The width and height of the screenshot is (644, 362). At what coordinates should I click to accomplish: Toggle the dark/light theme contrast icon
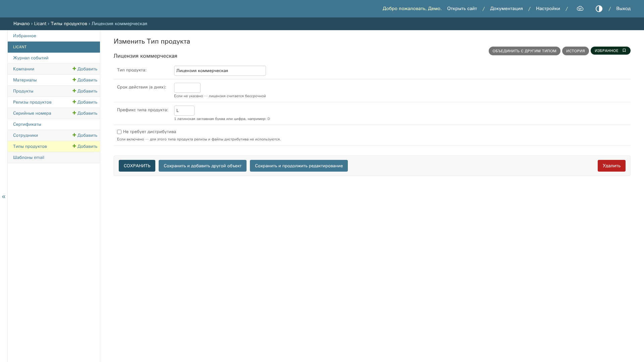(x=599, y=9)
